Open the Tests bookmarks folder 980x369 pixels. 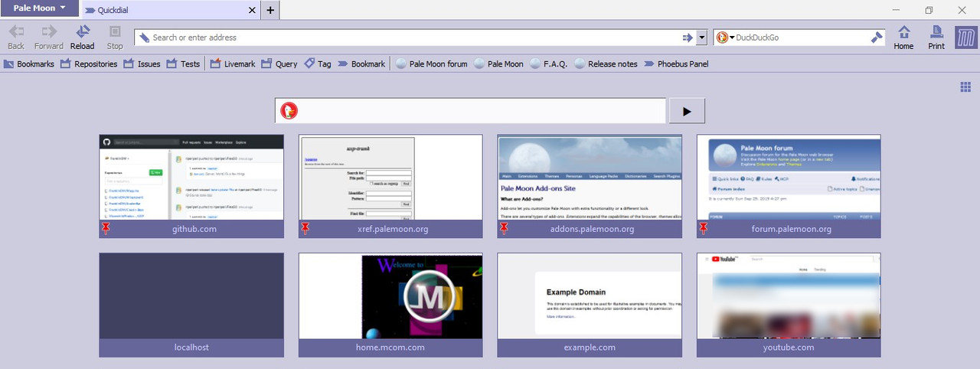pyautogui.click(x=183, y=64)
